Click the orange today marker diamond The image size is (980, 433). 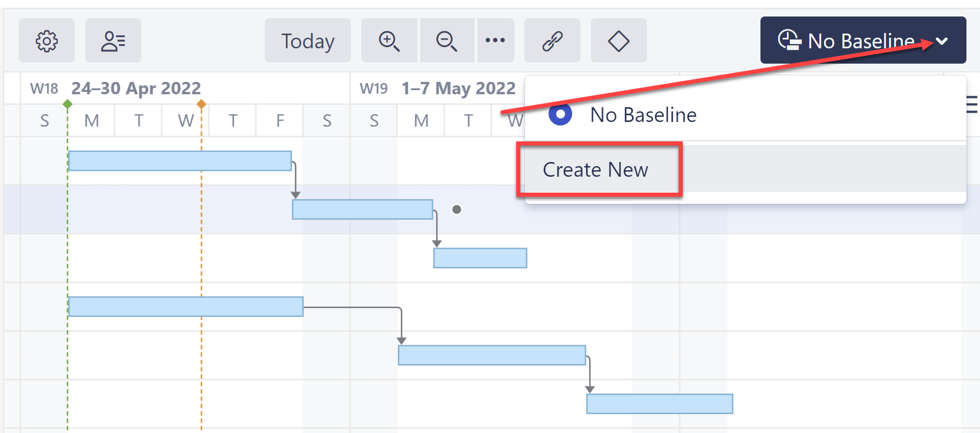pos(201,104)
